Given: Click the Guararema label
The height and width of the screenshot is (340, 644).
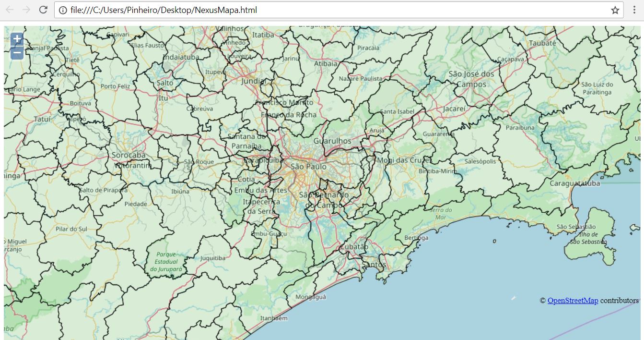Looking at the screenshot, I should click(x=439, y=134).
